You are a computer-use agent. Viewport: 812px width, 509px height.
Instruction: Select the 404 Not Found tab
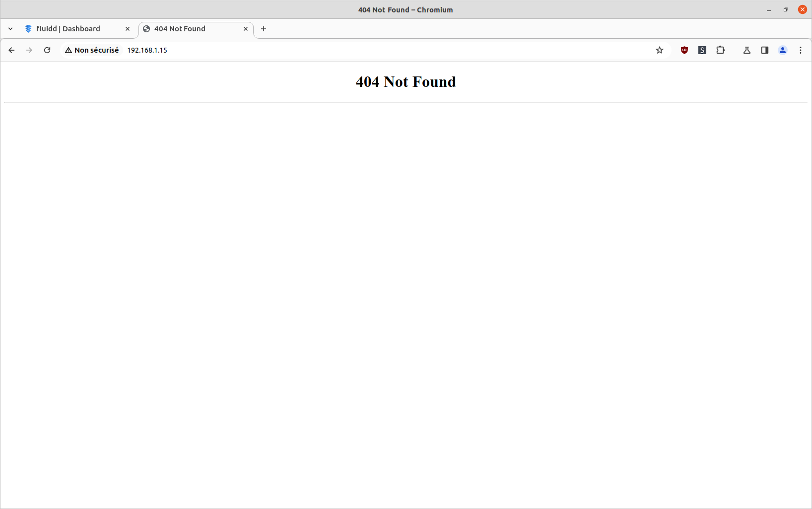[x=196, y=29]
